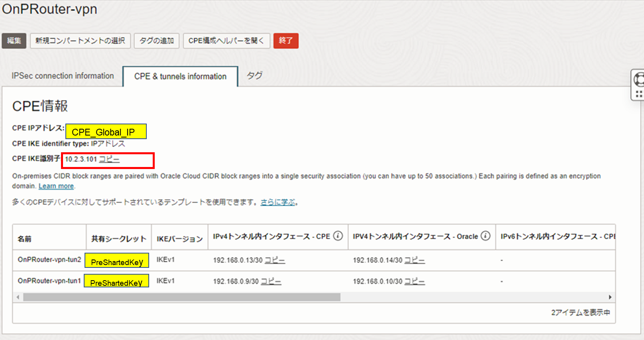Open the CPE構成ヘルパーを開く button
Viewport: 644px width, 340px height.
click(x=226, y=41)
